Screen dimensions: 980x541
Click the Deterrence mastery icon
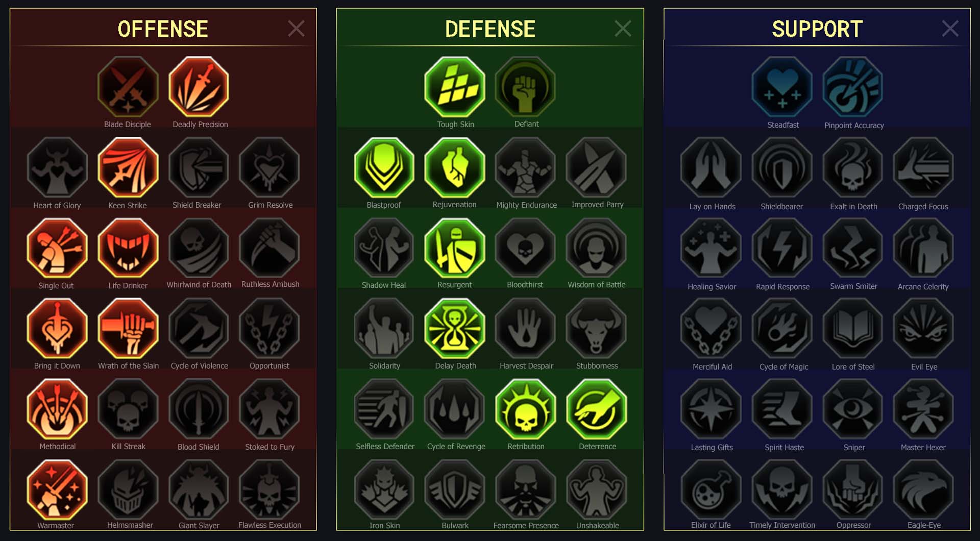click(597, 409)
